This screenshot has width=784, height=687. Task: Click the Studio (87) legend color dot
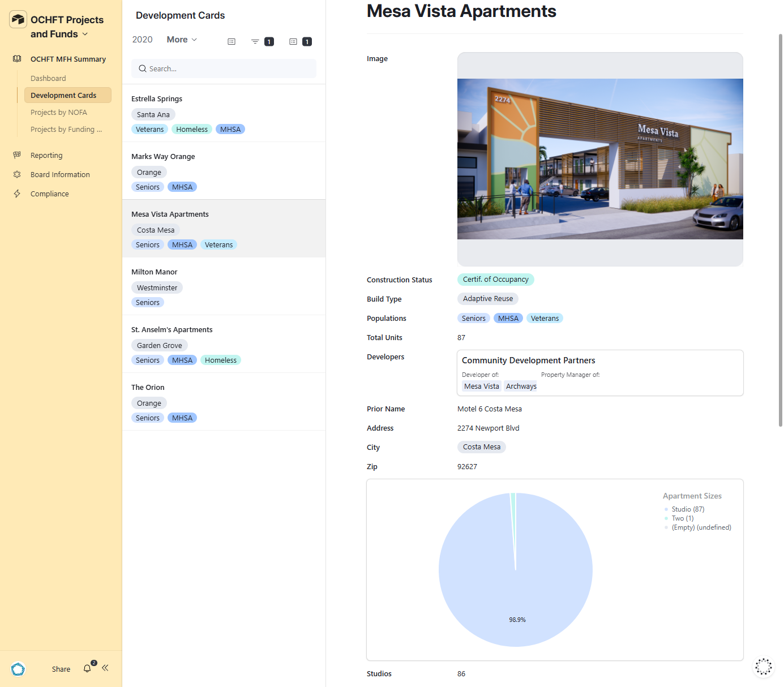666,509
